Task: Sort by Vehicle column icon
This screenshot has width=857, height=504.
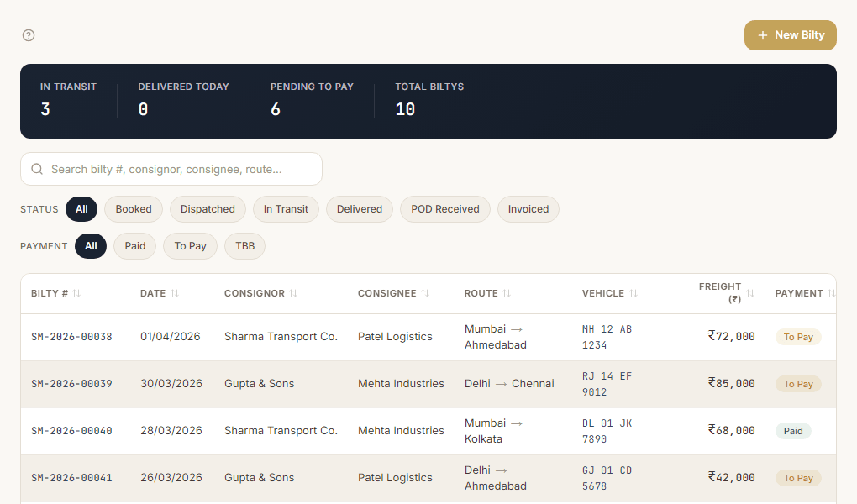Action: (634, 293)
